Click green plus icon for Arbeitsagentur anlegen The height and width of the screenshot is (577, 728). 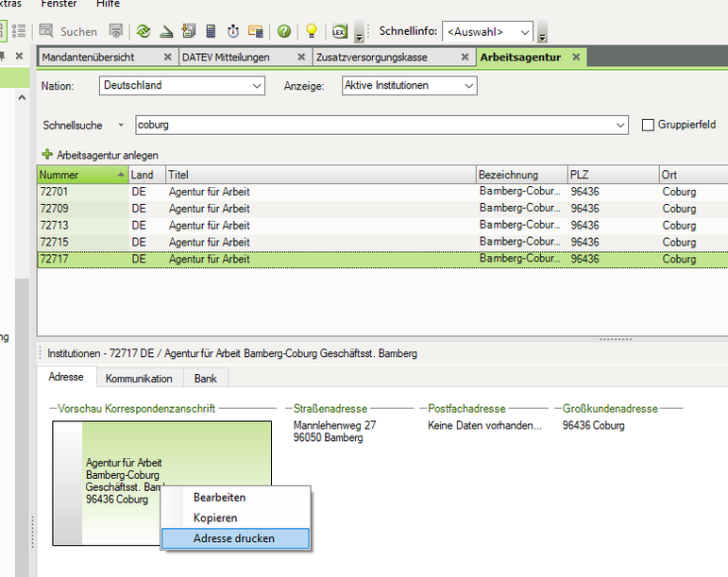tap(47, 154)
